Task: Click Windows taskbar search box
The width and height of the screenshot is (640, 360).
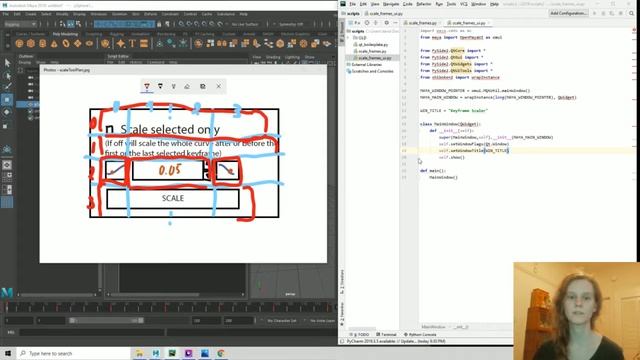Action: click(x=73, y=353)
